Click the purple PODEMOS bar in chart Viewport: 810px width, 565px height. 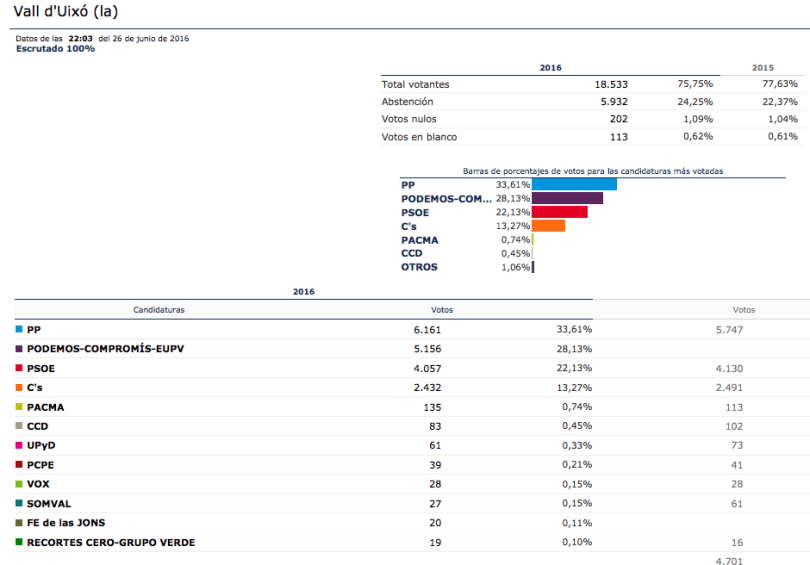coord(567,198)
